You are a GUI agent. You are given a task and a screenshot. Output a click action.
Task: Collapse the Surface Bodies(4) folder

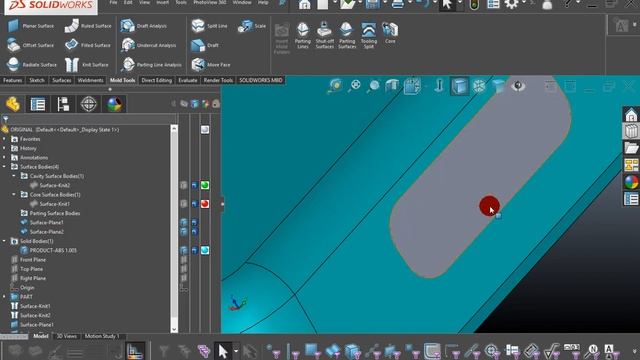coord(4,167)
